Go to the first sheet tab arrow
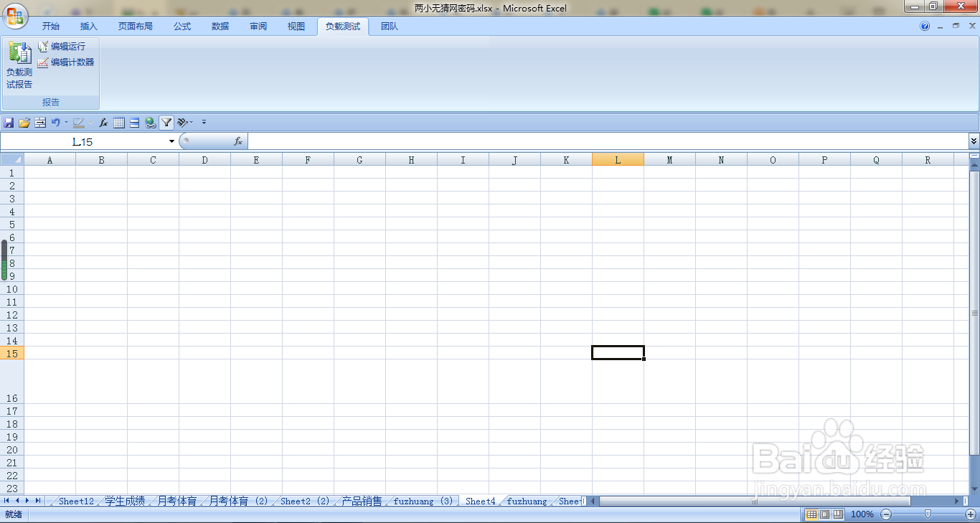The height and width of the screenshot is (523, 980). [x=7, y=501]
